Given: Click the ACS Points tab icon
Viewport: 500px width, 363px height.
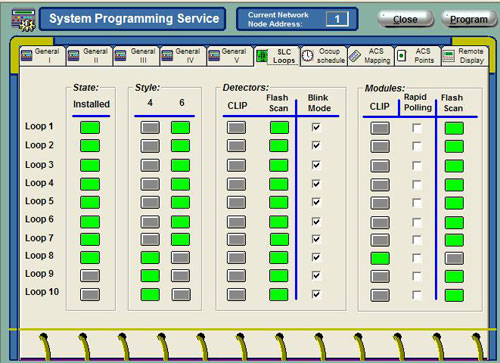Looking at the screenshot, I should click(402, 56).
